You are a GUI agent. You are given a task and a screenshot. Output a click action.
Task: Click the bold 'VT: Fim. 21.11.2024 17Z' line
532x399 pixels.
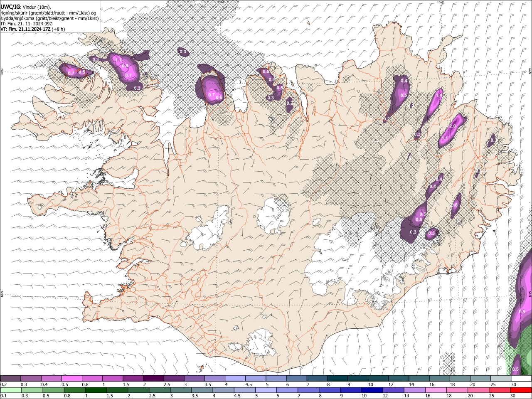pos(25,29)
